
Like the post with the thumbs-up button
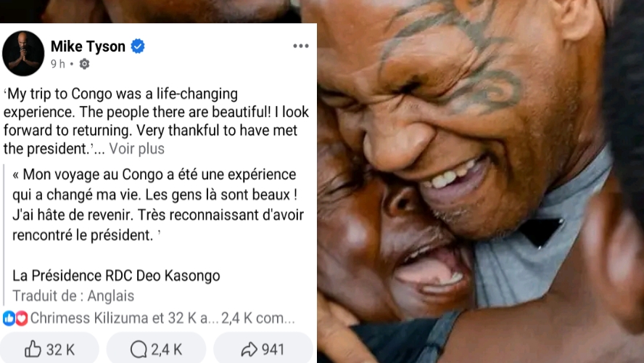pos(49,349)
